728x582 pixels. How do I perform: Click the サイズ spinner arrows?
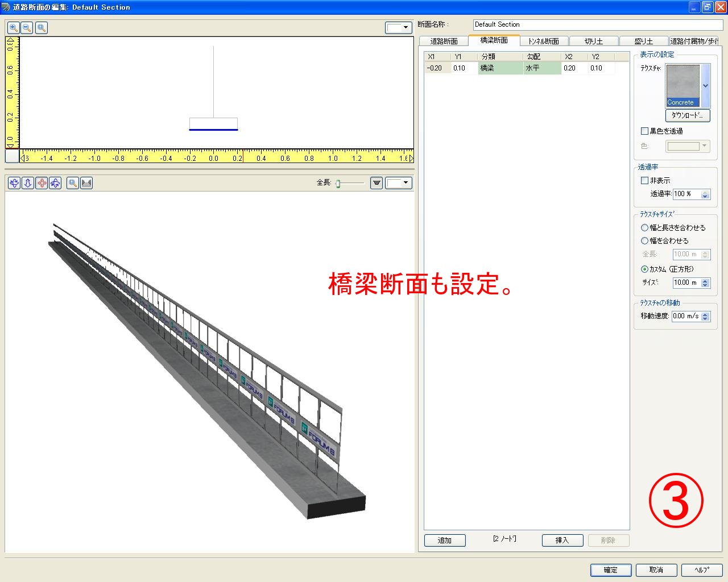pyautogui.click(x=705, y=282)
